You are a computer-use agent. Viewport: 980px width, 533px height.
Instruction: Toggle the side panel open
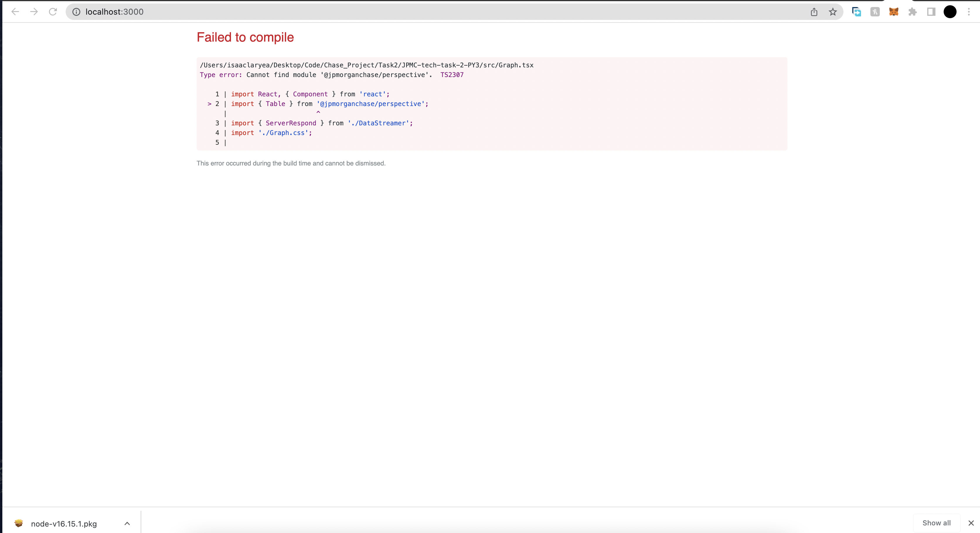(931, 12)
